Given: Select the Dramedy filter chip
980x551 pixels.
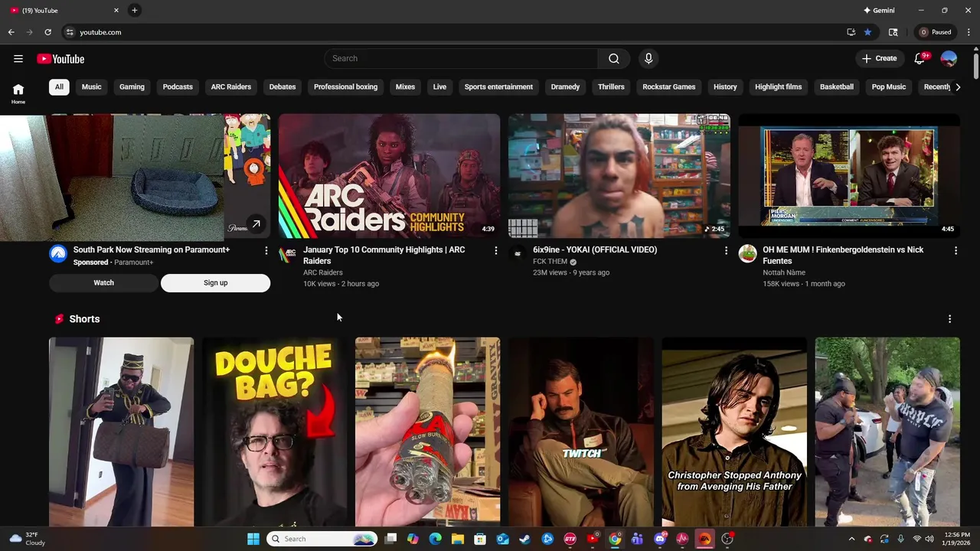Looking at the screenshot, I should pos(565,86).
